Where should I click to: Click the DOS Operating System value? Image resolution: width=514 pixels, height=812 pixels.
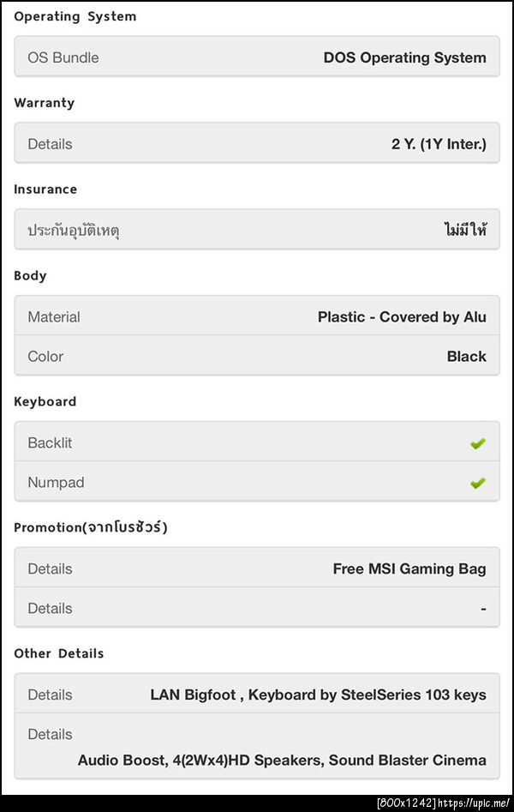(404, 57)
